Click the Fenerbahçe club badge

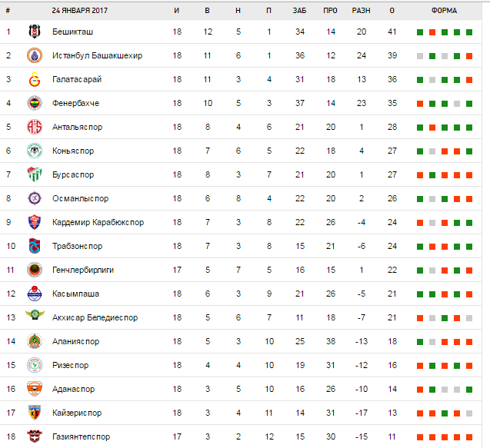coord(34,104)
